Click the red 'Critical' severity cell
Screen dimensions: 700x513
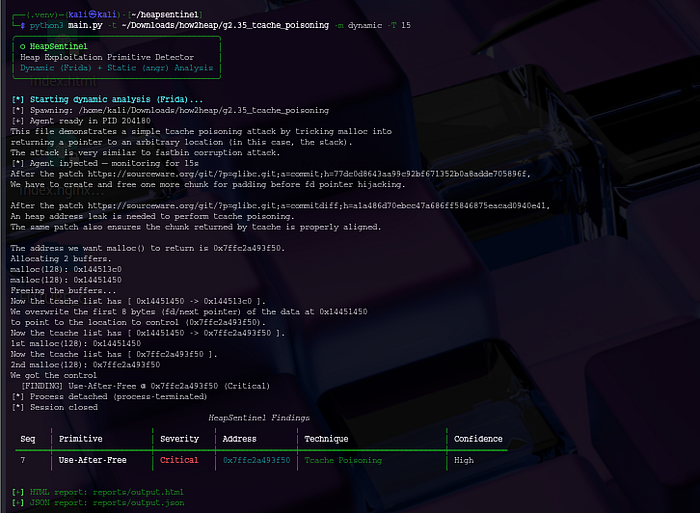[x=179, y=460]
